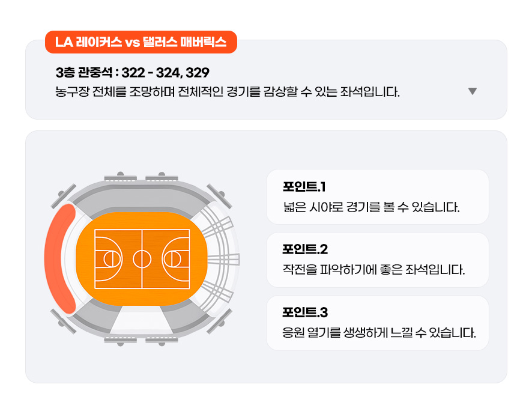This screenshot has height=411, width=532.
Task: Open the 포인트.3 card
Action: [377, 323]
